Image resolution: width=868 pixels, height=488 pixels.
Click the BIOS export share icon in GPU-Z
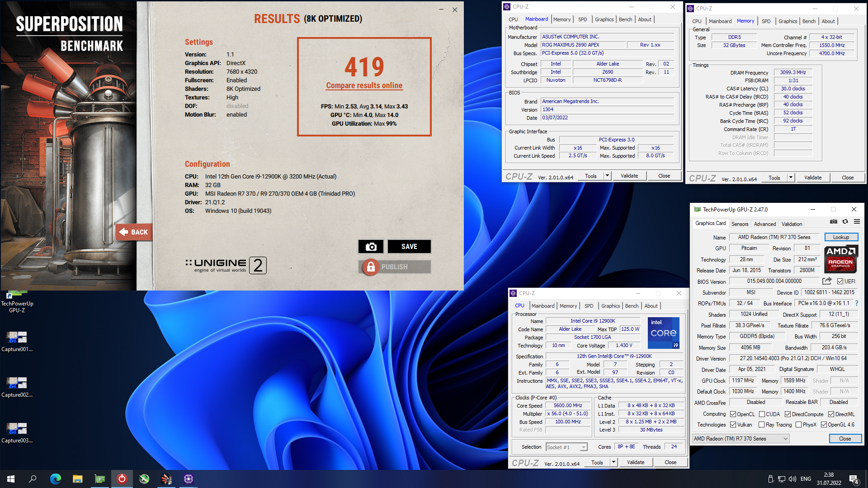pos(827,281)
